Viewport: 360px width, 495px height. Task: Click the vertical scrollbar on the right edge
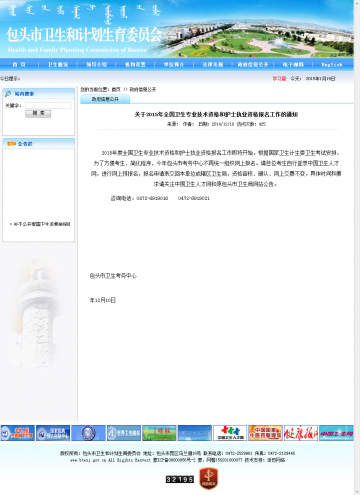pos(357,247)
